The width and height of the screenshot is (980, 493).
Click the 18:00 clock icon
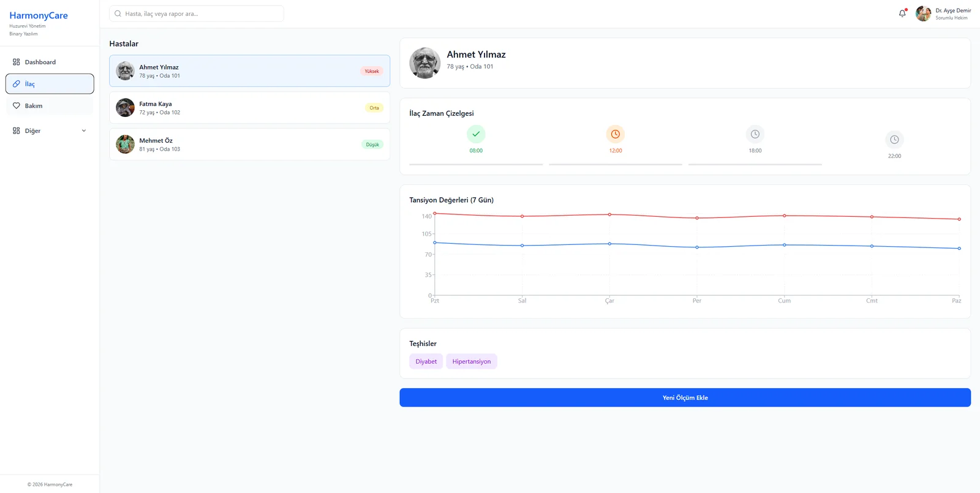755,134
